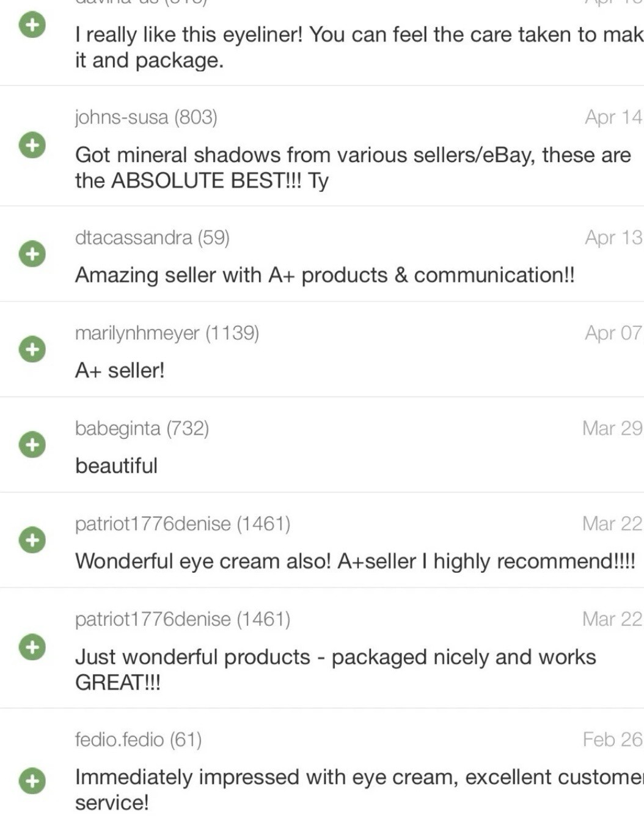Viewport: 644px width, 835px height.
Task: Tap positive icon next to babeginta review
Action: coord(32,444)
